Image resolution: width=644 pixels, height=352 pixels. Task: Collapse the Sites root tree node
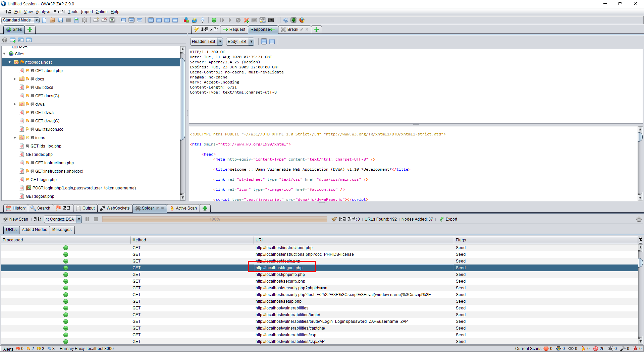click(4, 54)
